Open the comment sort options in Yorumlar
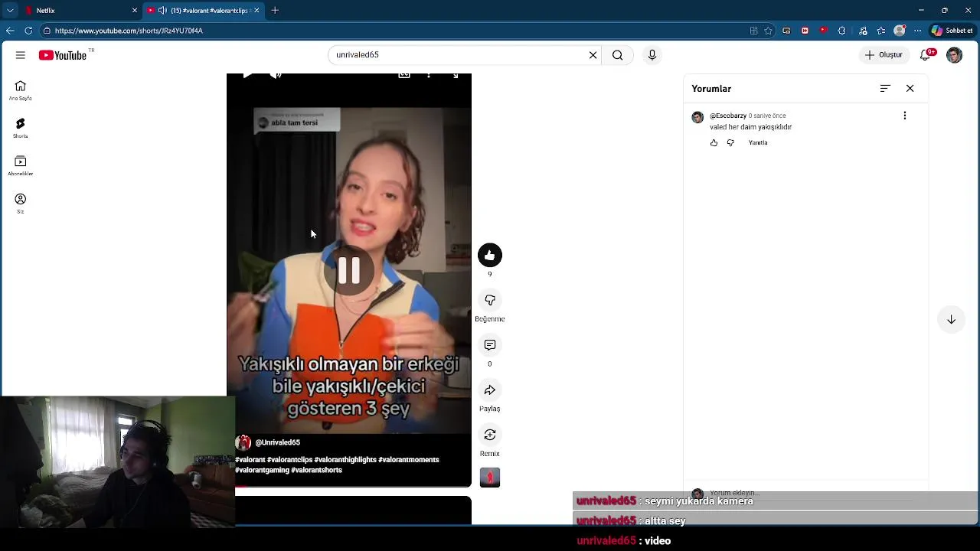This screenshot has width=980, height=551. click(885, 89)
